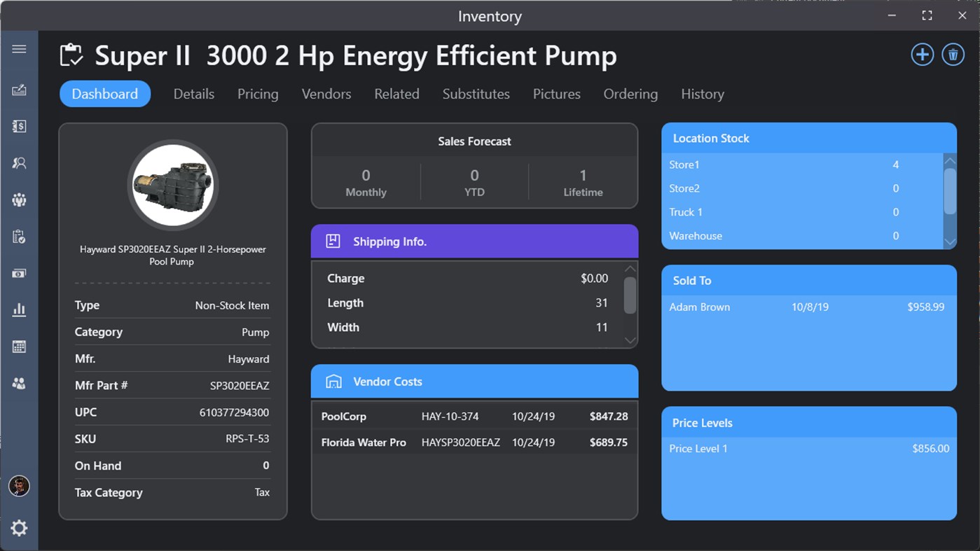Go to the Vendors tab
Screen dimensions: 980x551
pyautogui.click(x=326, y=94)
